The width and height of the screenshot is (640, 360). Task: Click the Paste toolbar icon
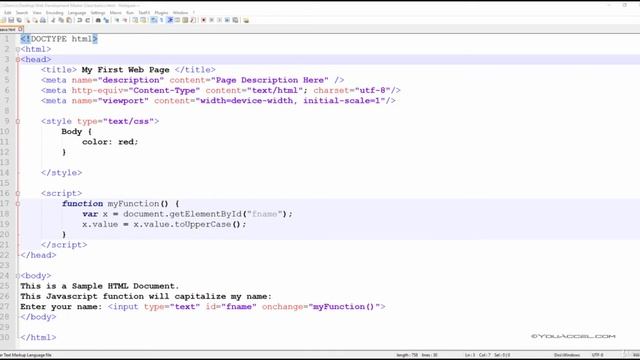pyautogui.click(x=69, y=20)
